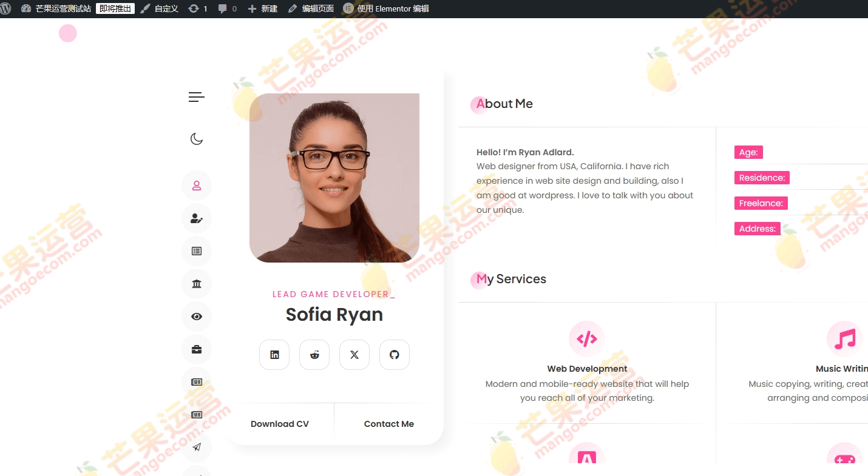Click the profile photo of Sofia Ryan

[334, 178]
